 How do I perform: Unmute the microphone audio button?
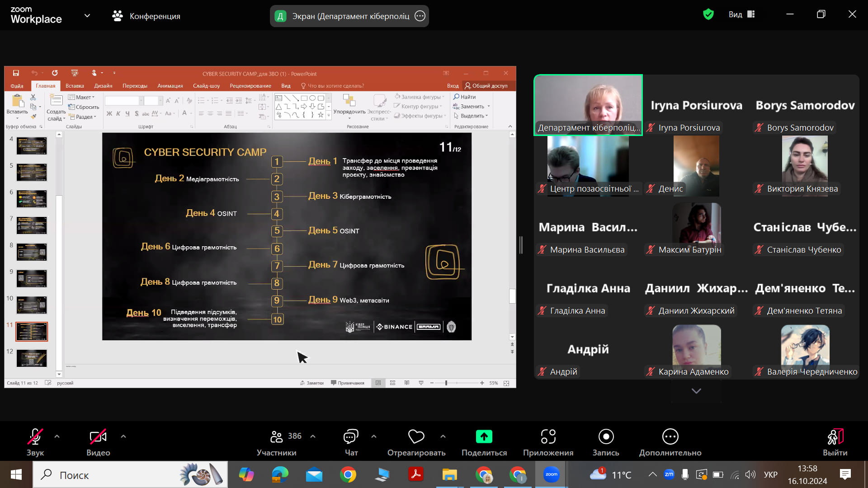pyautogui.click(x=35, y=436)
